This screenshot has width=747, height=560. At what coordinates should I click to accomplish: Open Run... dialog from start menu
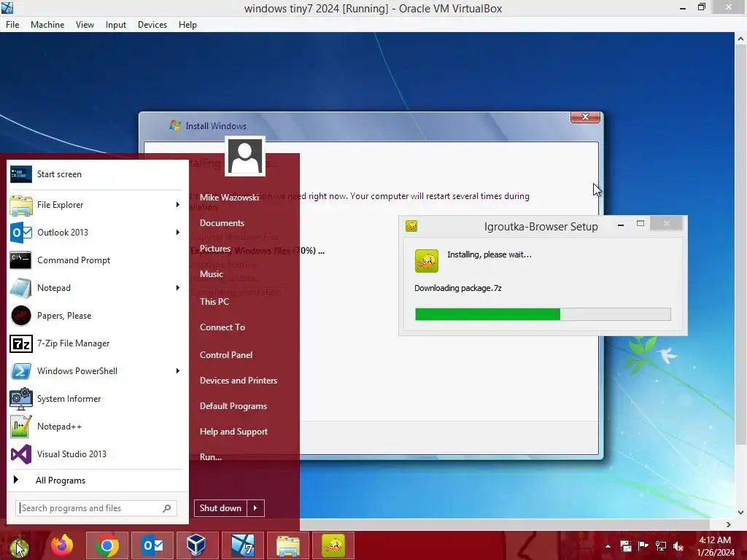tap(211, 457)
